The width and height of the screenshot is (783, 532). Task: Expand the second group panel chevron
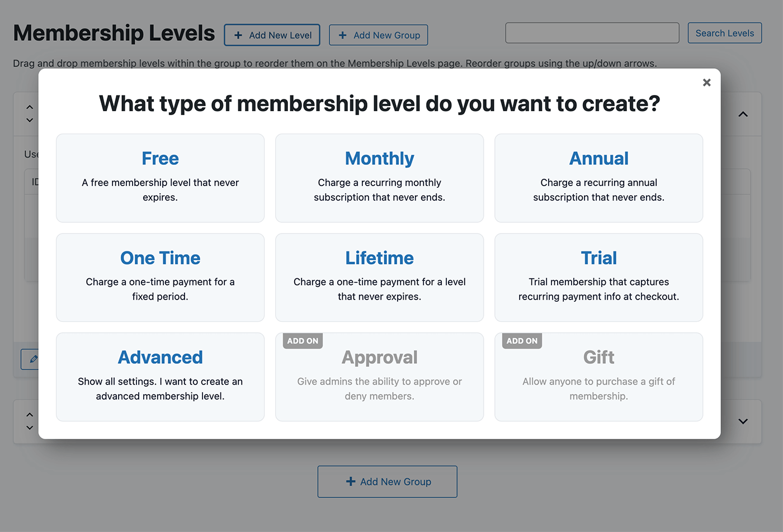[x=743, y=421]
